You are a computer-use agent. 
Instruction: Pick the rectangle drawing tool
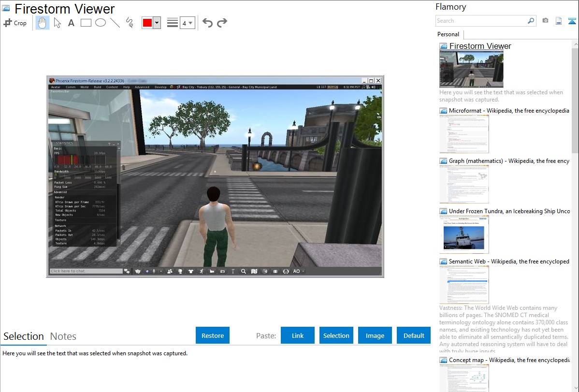86,23
